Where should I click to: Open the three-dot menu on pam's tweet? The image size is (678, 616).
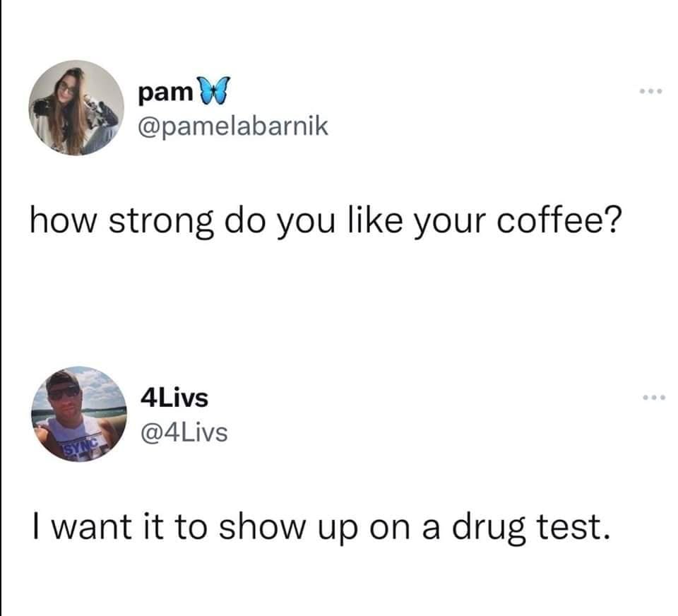(x=650, y=91)
